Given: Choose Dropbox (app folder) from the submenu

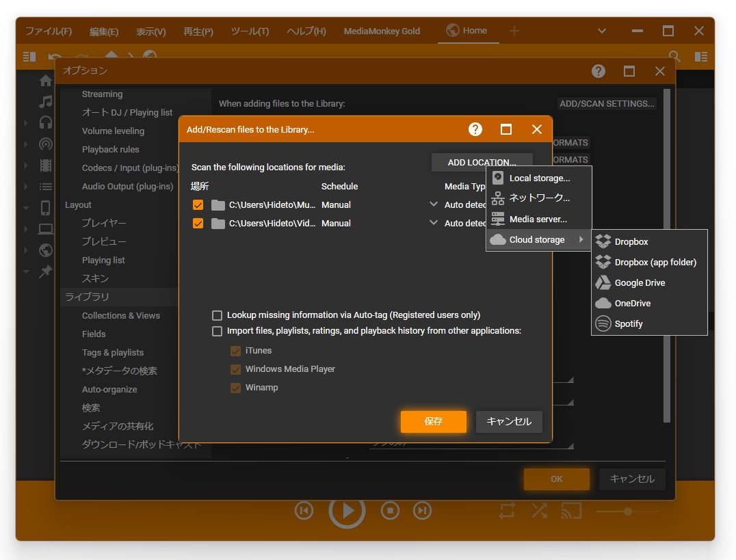Looking at the screenshot, I should [649, 262].
